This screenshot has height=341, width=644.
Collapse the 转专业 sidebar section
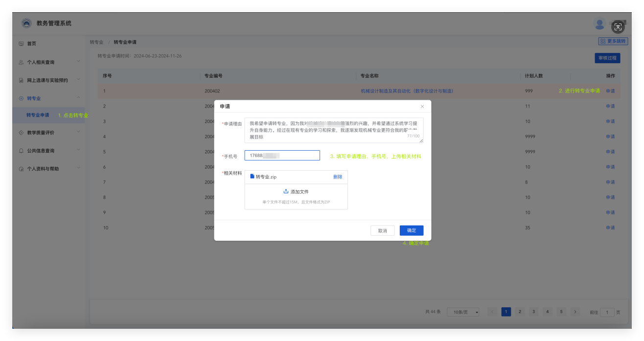(78, 98)
